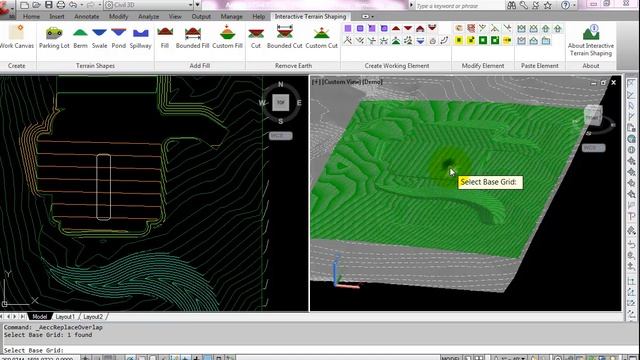
Task: Click the rounded rectangle outline in the plan view
Action: [x=103, y=187]
